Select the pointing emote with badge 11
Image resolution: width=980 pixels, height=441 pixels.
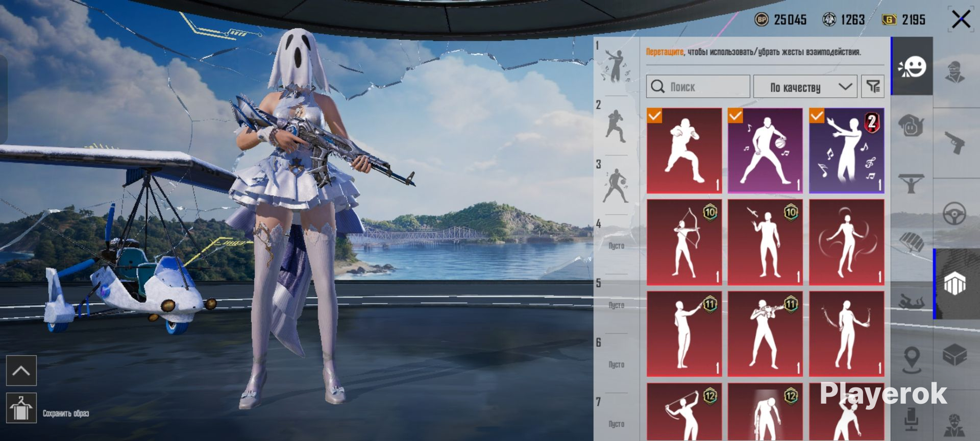(684, 334)
